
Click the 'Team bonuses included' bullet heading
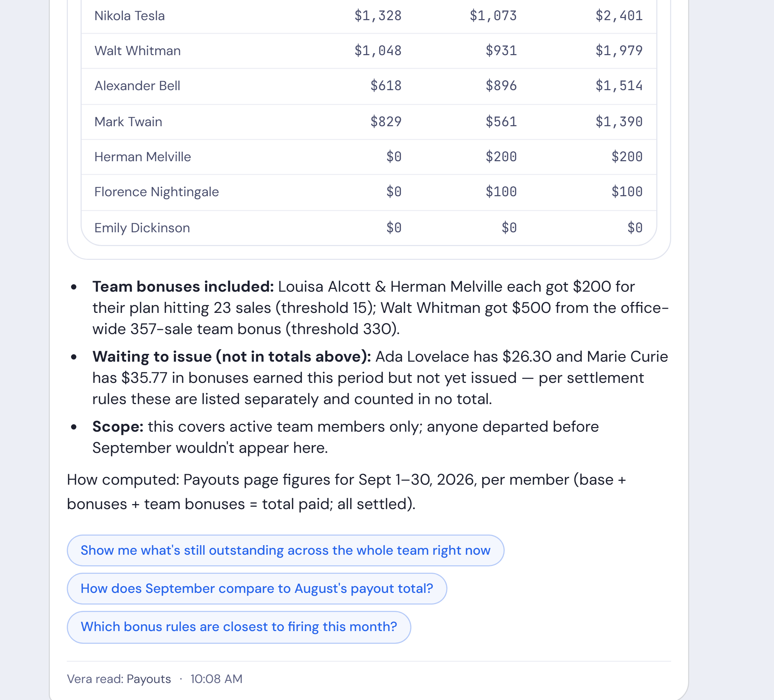[183, 286]
